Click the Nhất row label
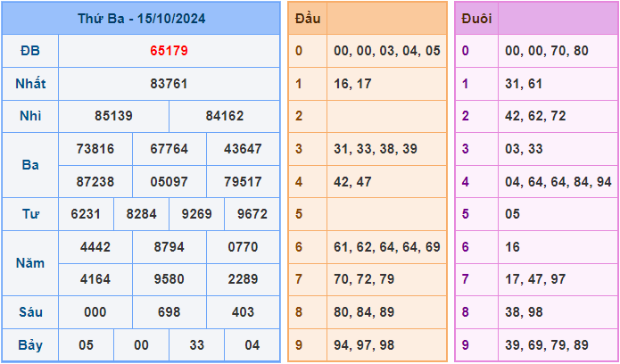620x364 pixels. coord(29,84)
